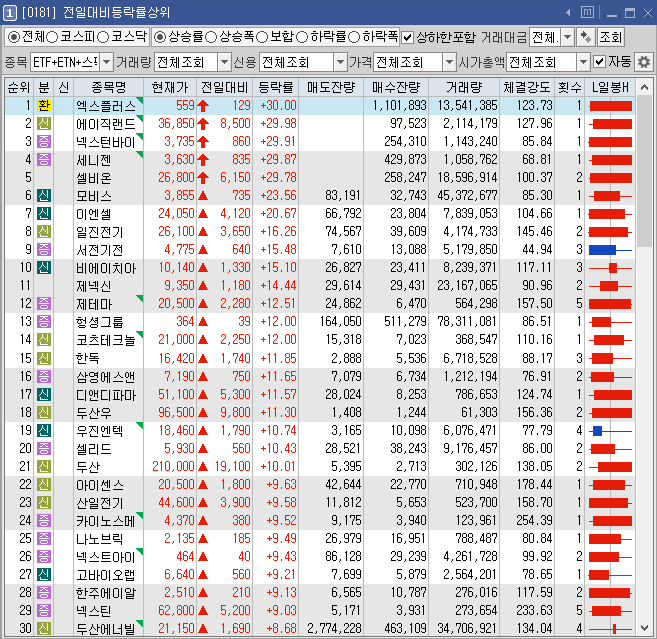Click the 신 badge on 디앤디파마 row
The height and width of the screenshot is (639, 657).
(44, 394)
